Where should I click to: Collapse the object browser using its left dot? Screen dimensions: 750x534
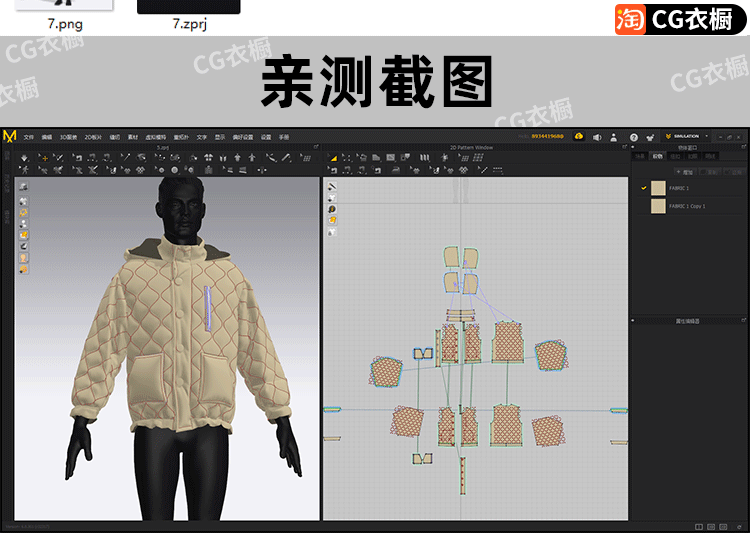(633, 147)
